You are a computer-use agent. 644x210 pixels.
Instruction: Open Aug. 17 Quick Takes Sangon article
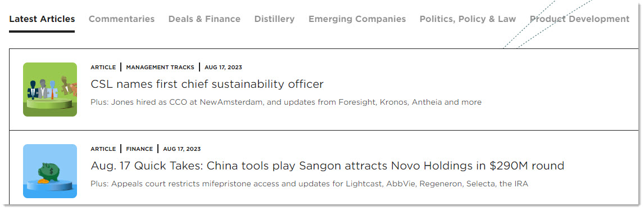coord(328,166)
